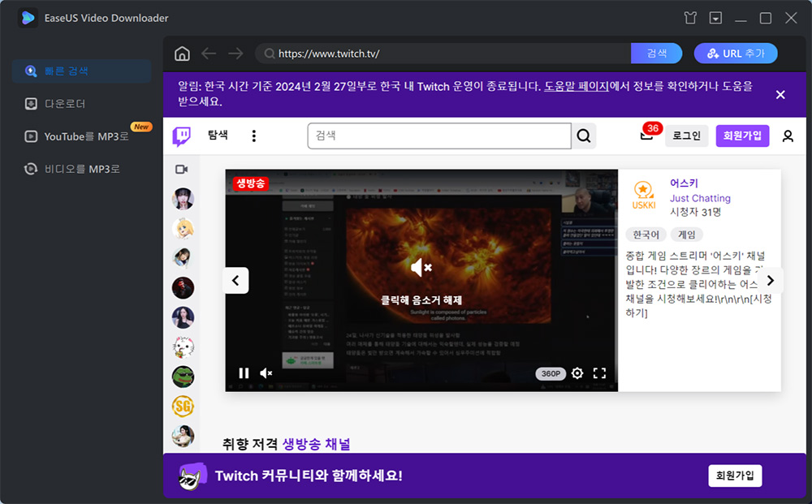The height and width of the screenshot is (504, 812).
Task: Navigate back with the left arrow
Action: tap(209, 54)
